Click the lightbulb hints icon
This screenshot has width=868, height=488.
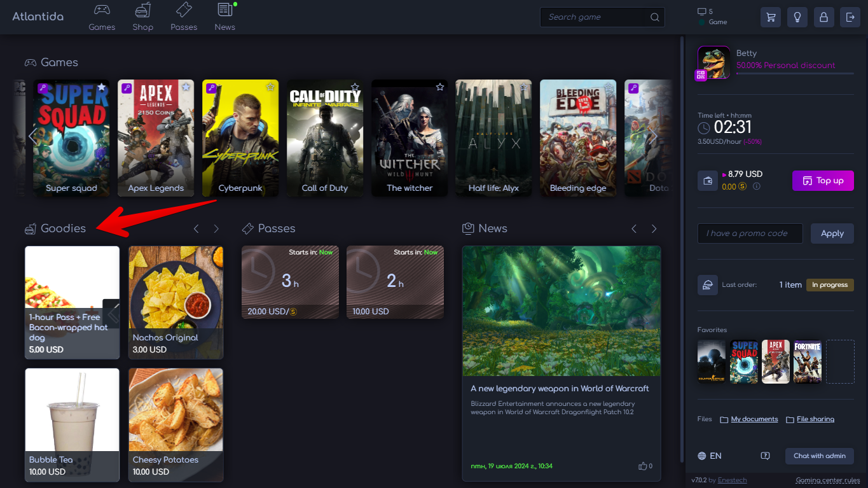click(x=797, y=17)
